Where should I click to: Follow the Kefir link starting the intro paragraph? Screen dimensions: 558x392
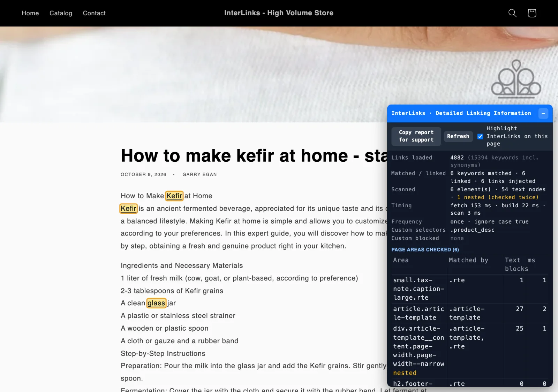128,208
